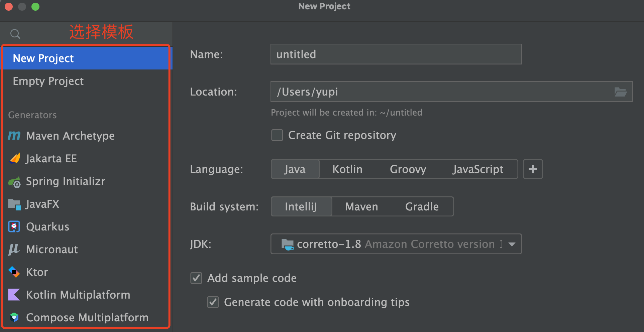This screenshot has height=332, width=644.
Task: Uncheck the Add sample code checkbox
Action: pos(196,278)
